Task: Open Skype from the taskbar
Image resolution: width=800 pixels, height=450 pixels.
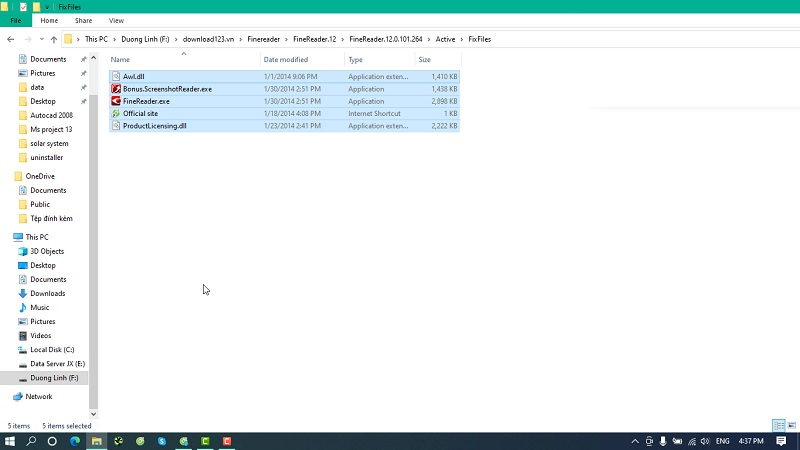Action: pos(162,441)
